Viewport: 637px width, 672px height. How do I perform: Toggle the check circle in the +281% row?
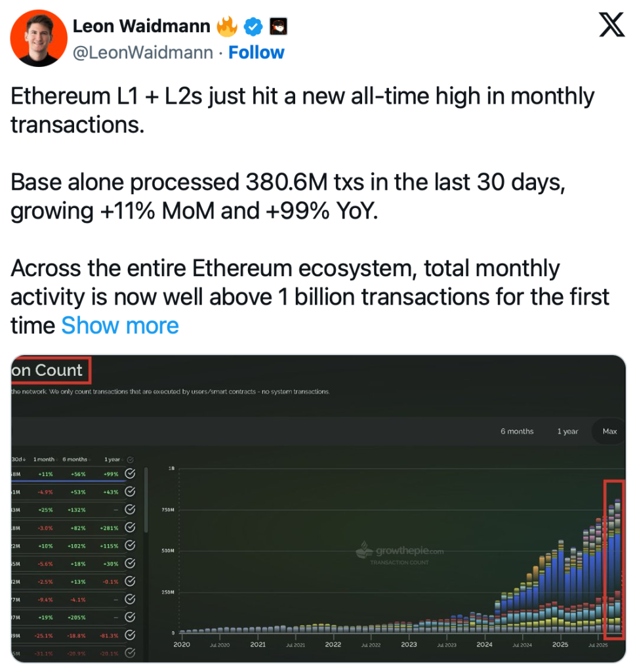pos(130,527)
